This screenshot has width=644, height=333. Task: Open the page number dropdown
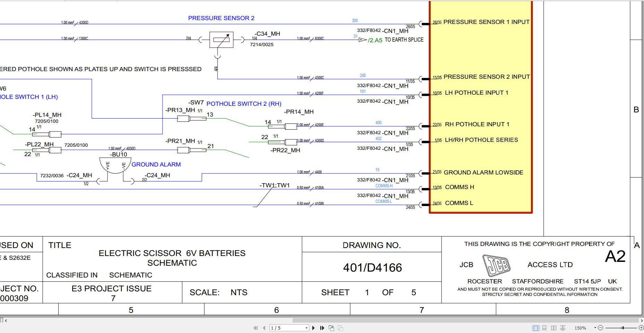click(306, 328)
